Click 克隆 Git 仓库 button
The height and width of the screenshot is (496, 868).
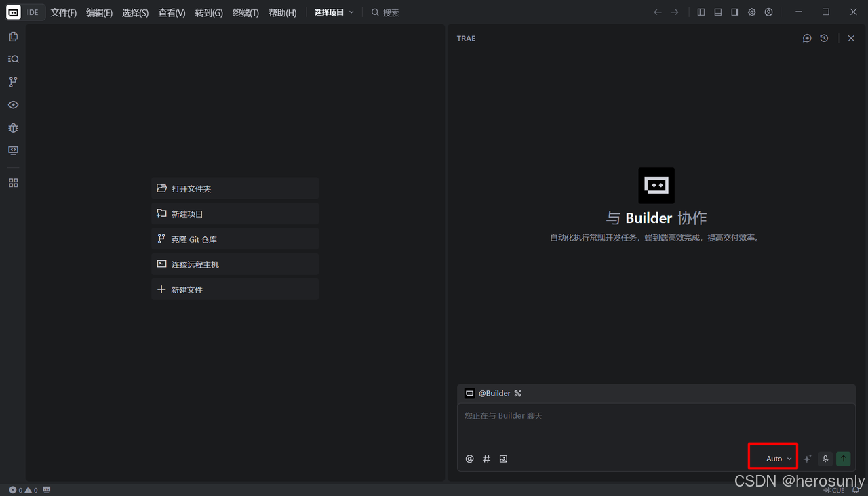coord(235,239)
